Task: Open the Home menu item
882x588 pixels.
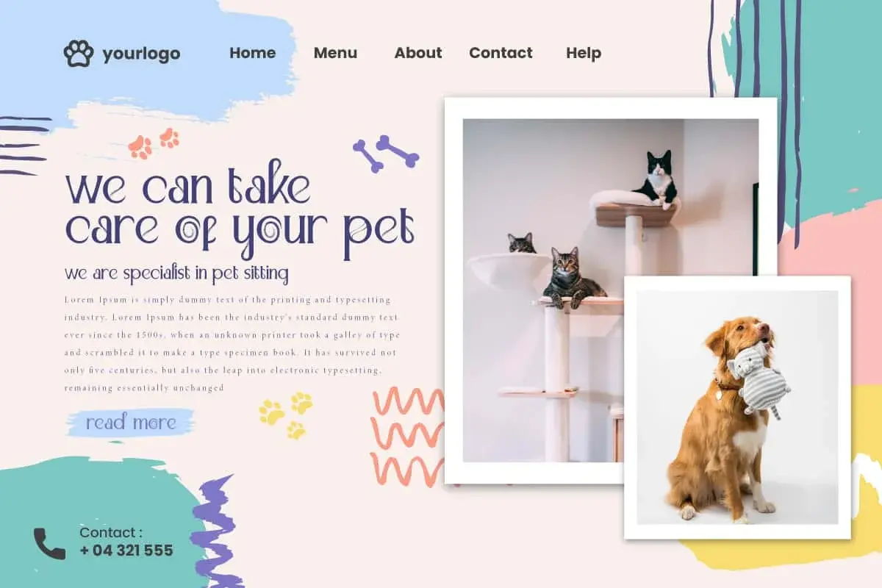Action: click(x=252, y=53)
